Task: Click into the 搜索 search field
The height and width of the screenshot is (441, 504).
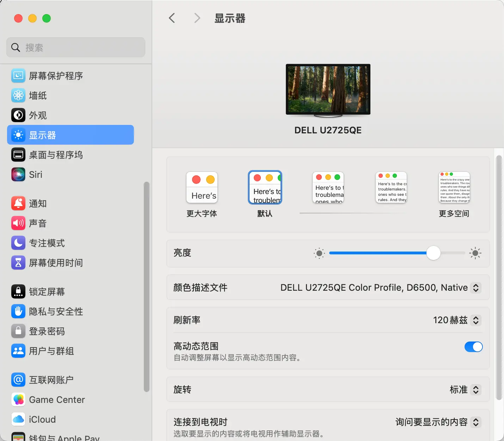Action: pos(76,47)
